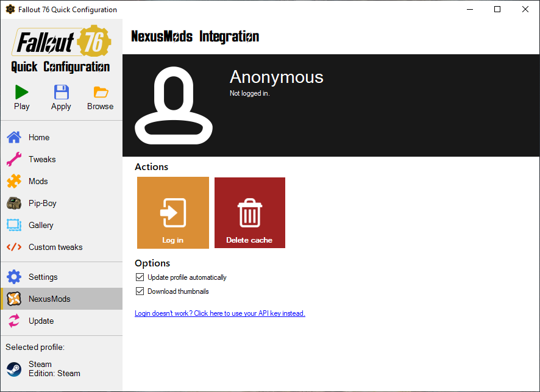Click the Fallout 76 logo

[61, 41]
